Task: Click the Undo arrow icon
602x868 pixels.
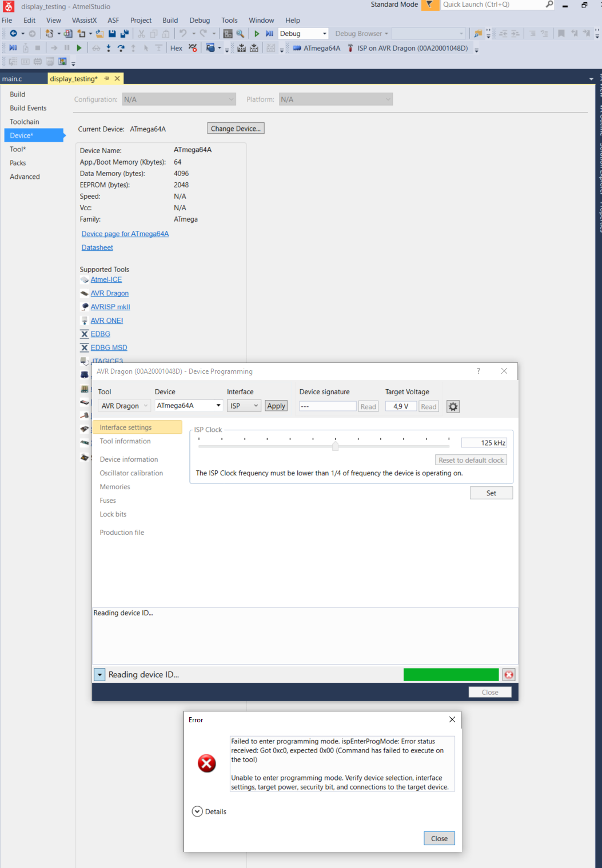Action: coord(183,34)
